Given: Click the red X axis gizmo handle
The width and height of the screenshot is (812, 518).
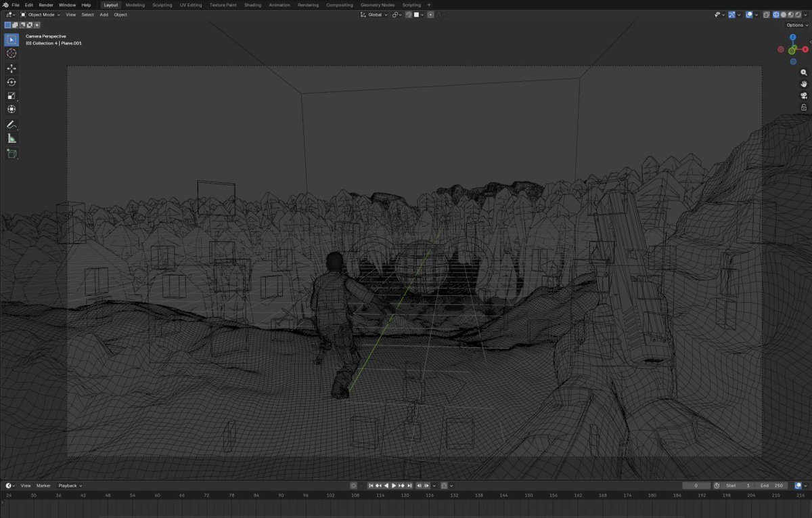Looking at the screenshot, I should pos(805,49).
